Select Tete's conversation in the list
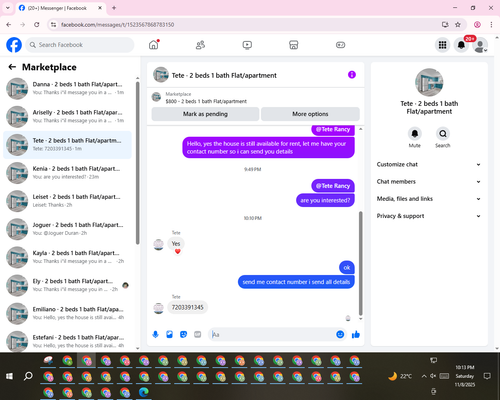This screenshot has width=500, height=400. [67, 145]
